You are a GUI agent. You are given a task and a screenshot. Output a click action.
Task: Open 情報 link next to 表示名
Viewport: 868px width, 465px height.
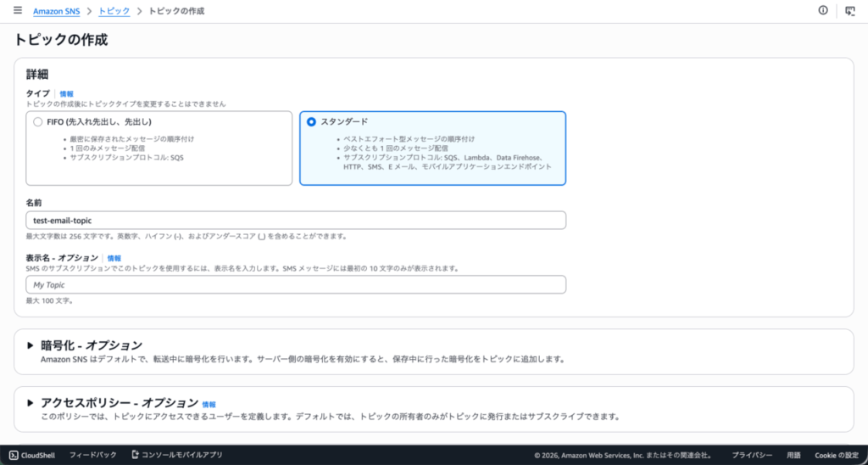click(114, 258)
